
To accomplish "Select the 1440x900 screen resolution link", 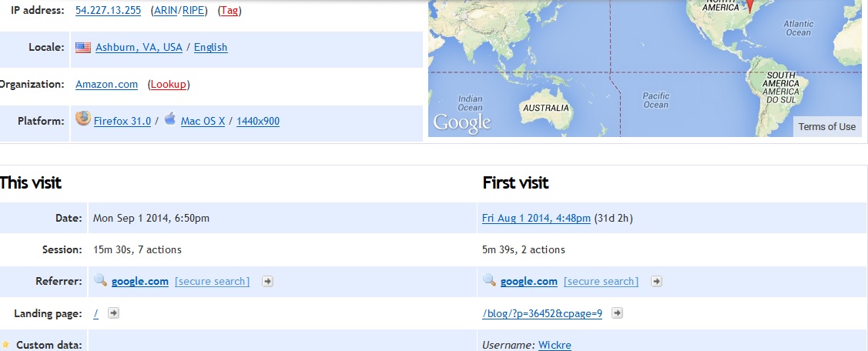I will 257,122.
